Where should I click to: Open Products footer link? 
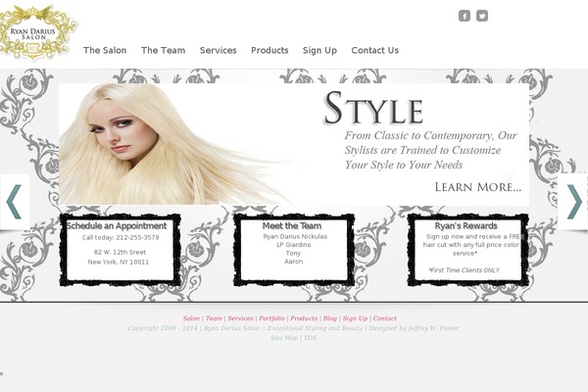click(304, 318)
